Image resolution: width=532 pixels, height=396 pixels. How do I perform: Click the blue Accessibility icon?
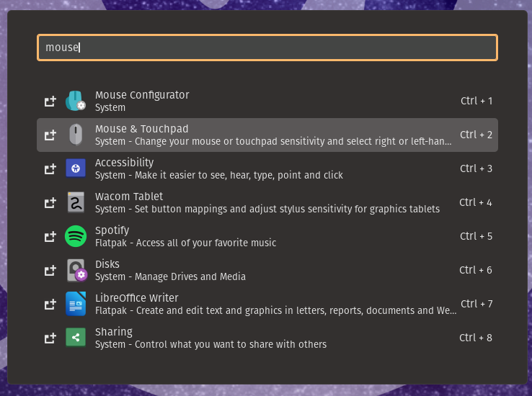click(76, 168)
